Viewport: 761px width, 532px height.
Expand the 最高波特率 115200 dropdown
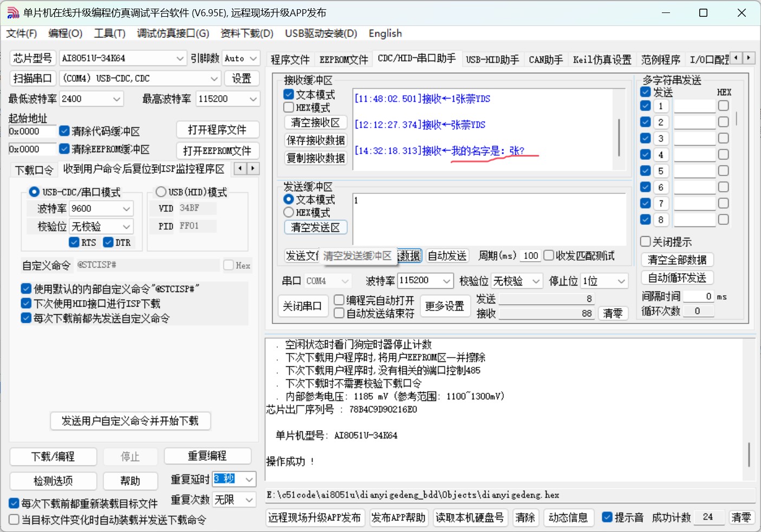tap(253, 99)
